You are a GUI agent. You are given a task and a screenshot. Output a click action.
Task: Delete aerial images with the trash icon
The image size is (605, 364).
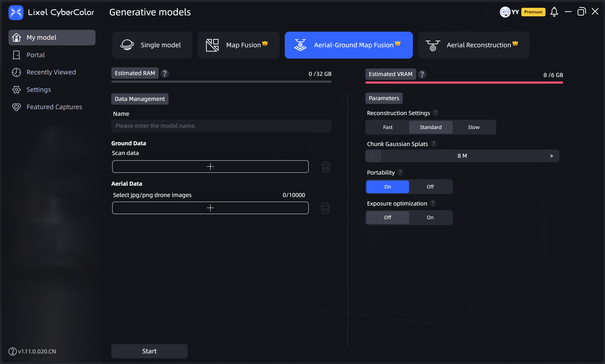[325, 208]
